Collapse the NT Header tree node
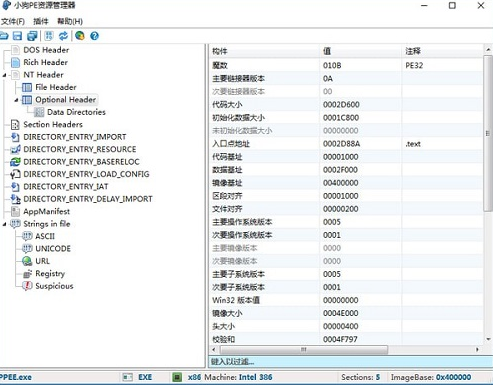Screen dimensions: 493x387 tap(5, 75)
